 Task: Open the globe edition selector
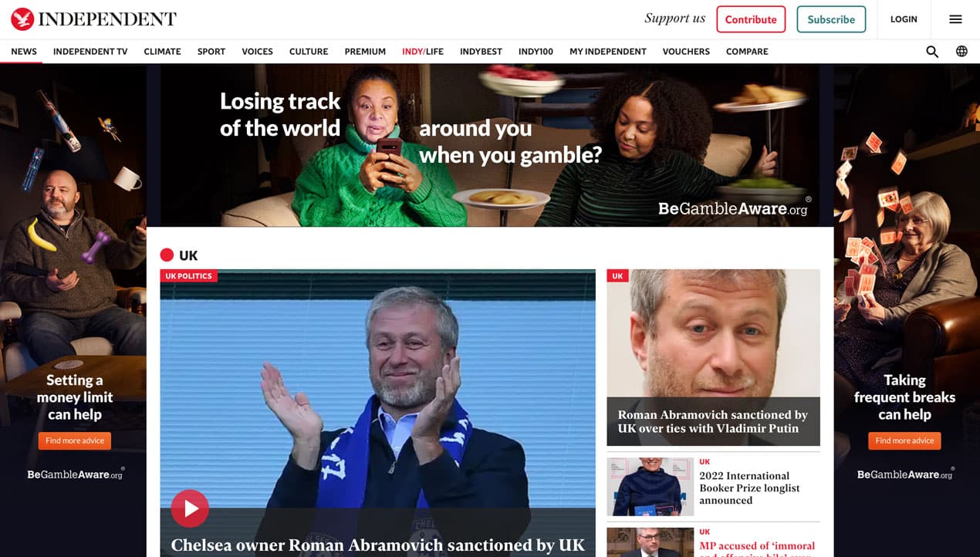tap(961, 52)
